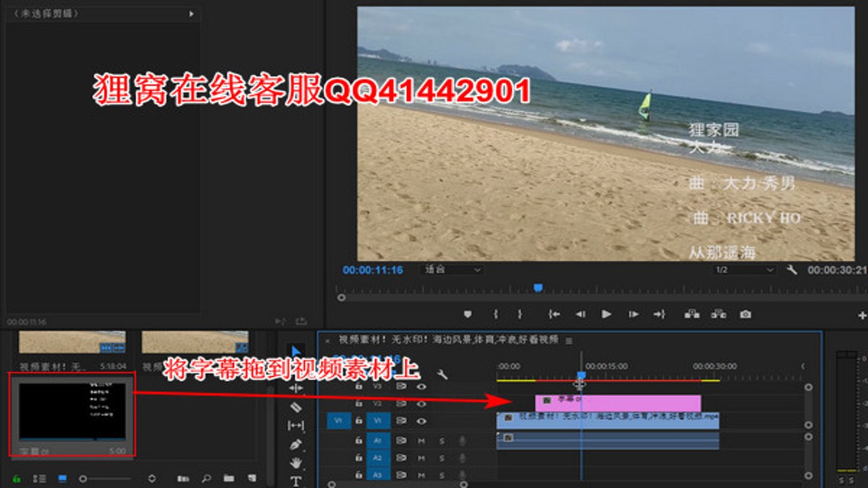The image size is (868, 488).
Task: Open timeline sequence panel menu
Action: point(568,340)
